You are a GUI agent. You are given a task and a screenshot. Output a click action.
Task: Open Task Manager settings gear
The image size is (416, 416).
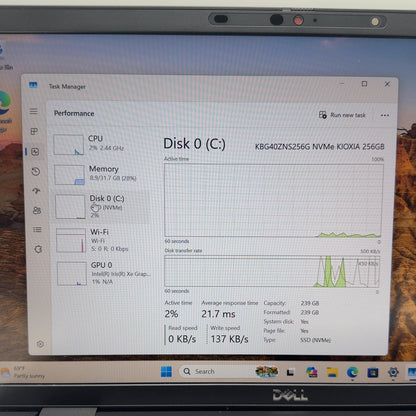(x=40, y=344)
